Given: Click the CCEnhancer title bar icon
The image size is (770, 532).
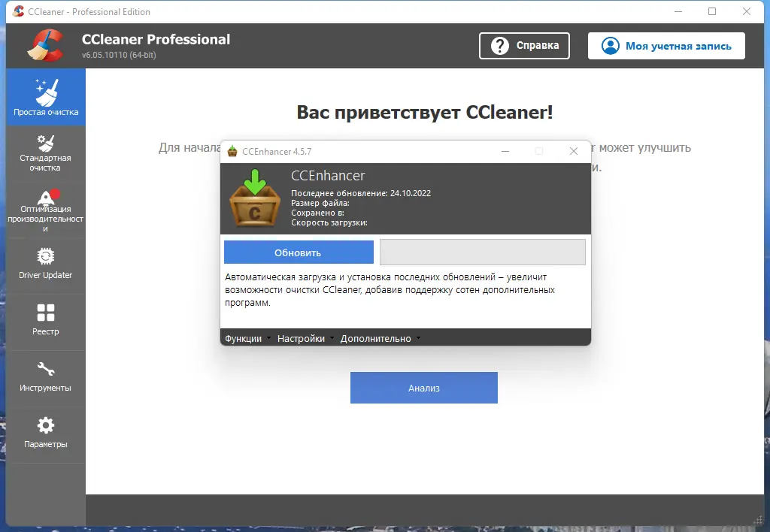Looking at the screenshot, I should pos(232,151).
